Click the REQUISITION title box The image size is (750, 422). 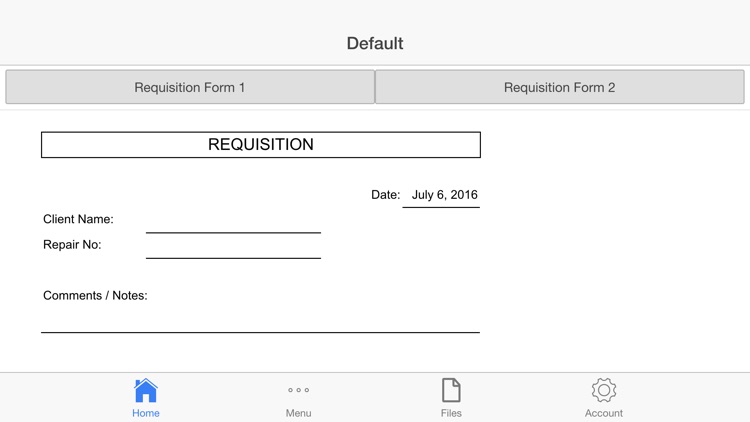pyautogui.click(x=261, y=145)
